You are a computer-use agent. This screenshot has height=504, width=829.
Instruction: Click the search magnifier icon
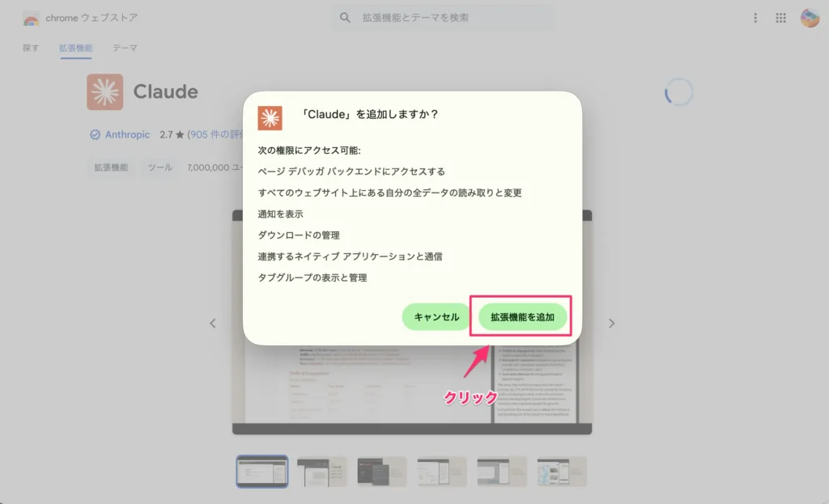(345, 18)
